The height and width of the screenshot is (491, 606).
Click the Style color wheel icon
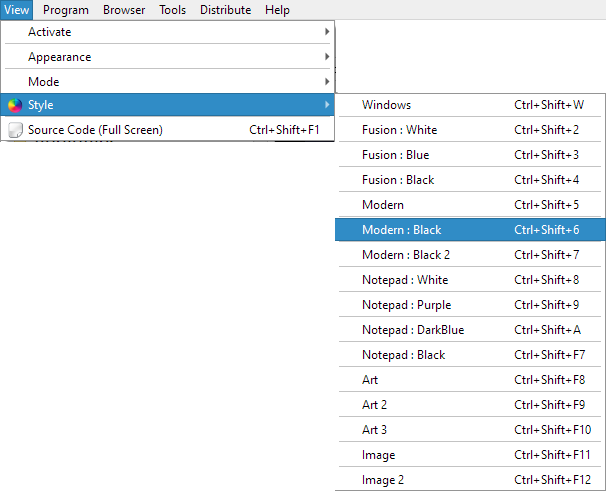coord(15,105)
